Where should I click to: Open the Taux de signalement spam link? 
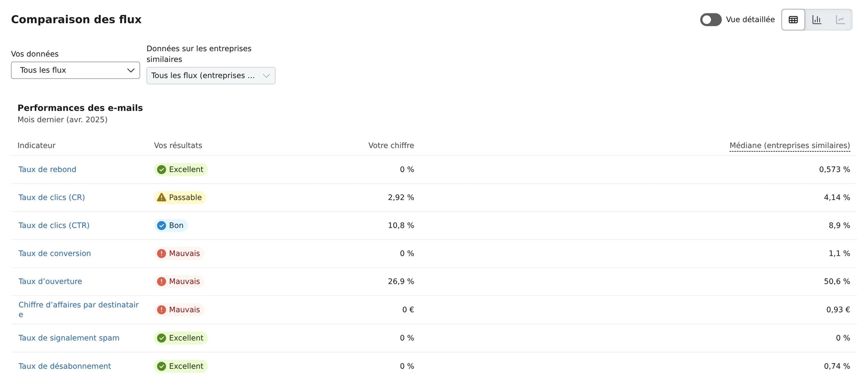click(69, 338)
